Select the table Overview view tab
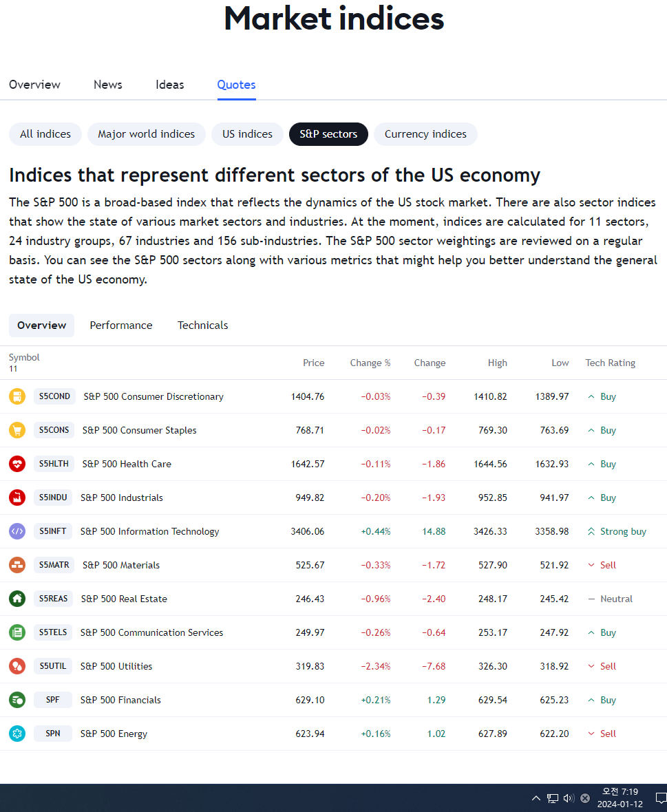 point(41,325)
